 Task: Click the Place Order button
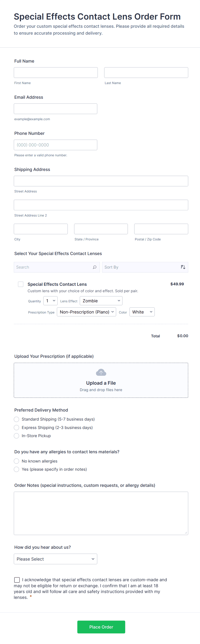(101, 627)
